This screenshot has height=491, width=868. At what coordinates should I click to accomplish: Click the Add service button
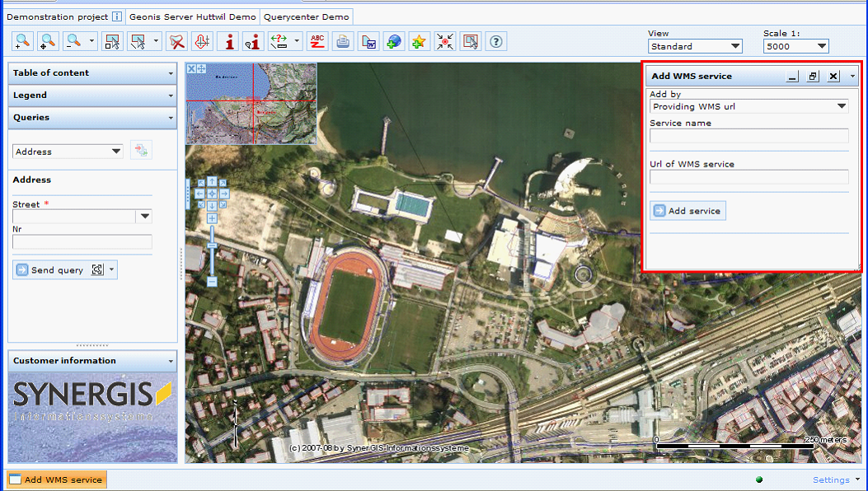pyautogui.click(x=687, y=210)
